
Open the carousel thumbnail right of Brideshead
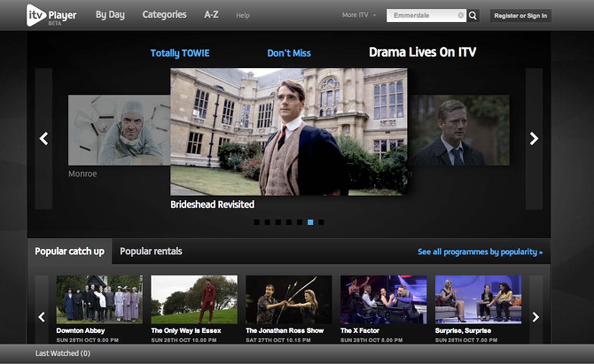tap(458, 130)
